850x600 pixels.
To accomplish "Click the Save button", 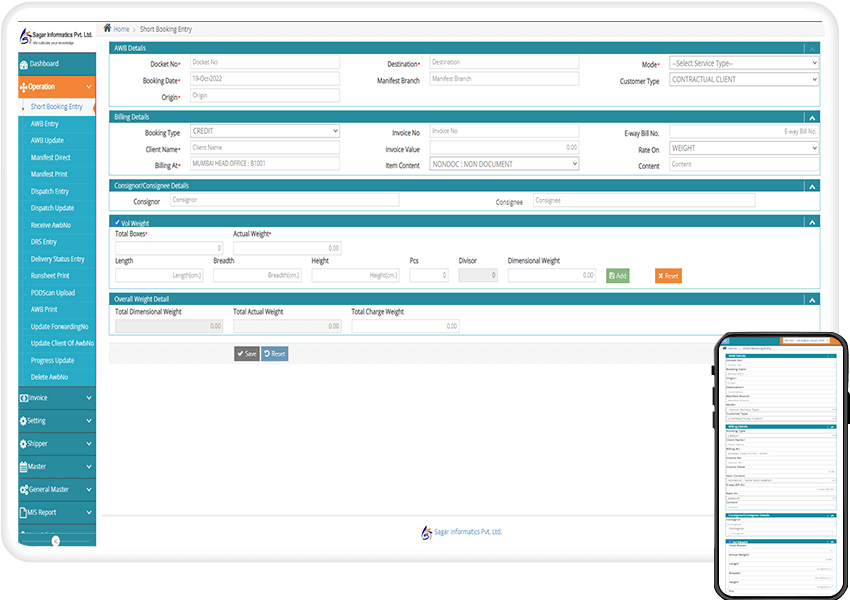I will pos(246,354).
